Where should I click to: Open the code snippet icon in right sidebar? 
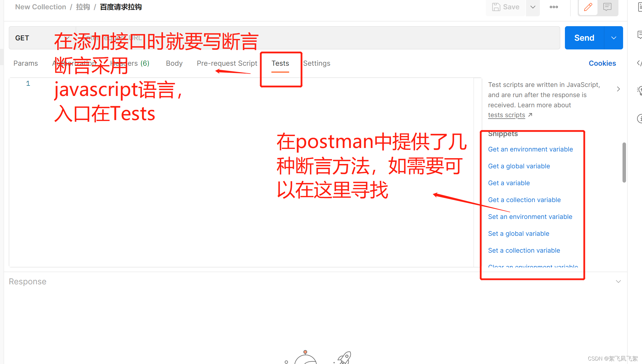pos(639,63)
